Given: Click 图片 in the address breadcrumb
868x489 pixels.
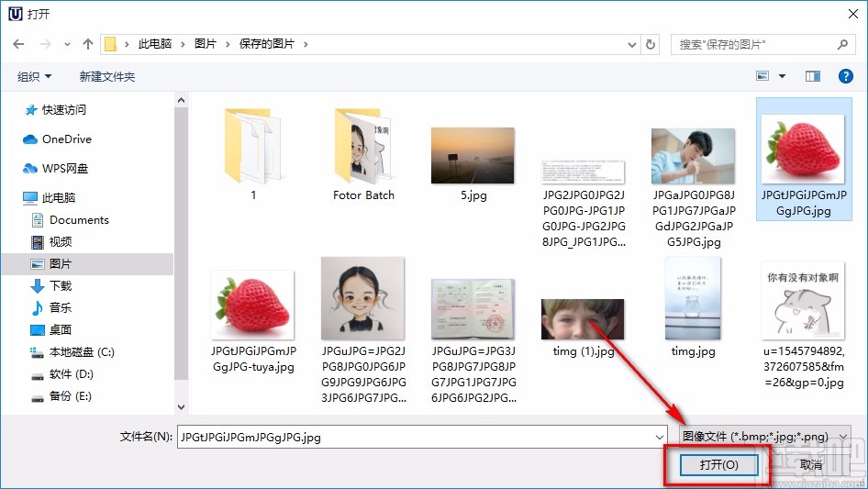Looking at the screenshot, I should pos(206,44).
